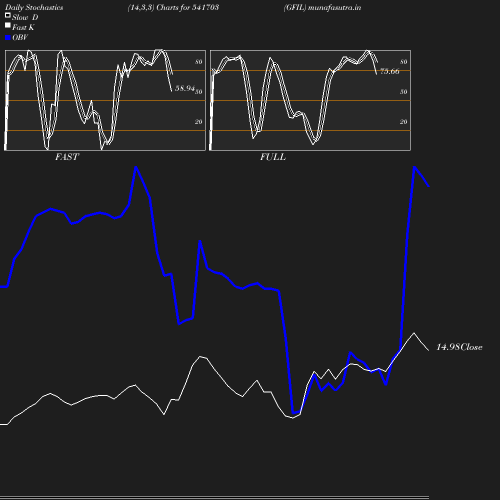Viewport: 500px width, 500px height.
Task: Click the '14.98Close' price label
Action: 459,347
